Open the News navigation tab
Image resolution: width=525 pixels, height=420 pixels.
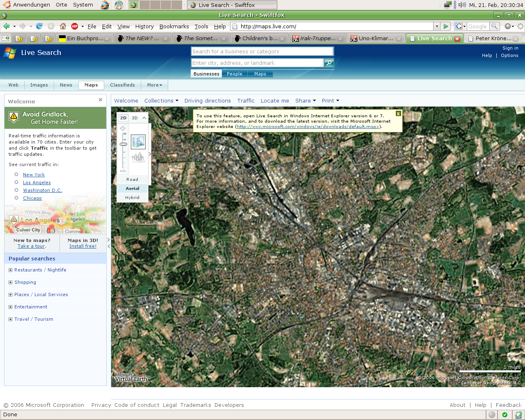tap(66, 85)
